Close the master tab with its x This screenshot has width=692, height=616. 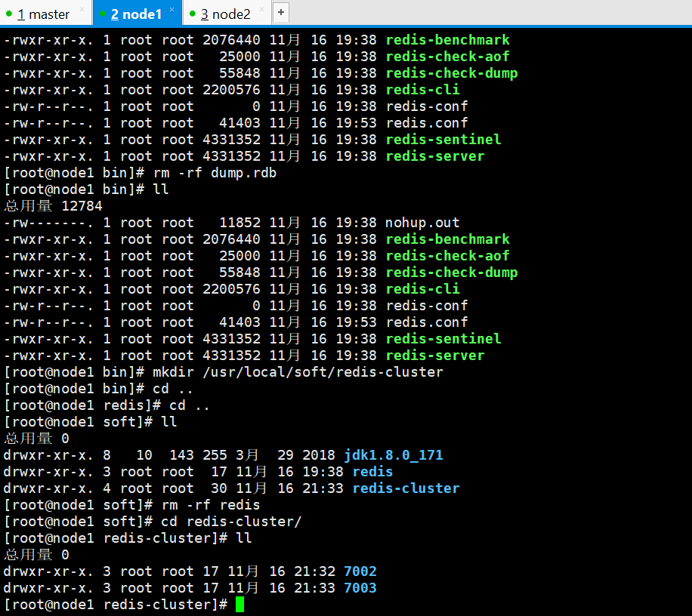[x=82, y=9]
